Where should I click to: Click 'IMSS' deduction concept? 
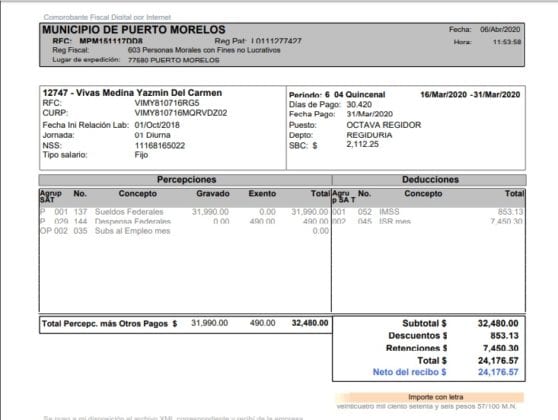[x=389, y=212]
